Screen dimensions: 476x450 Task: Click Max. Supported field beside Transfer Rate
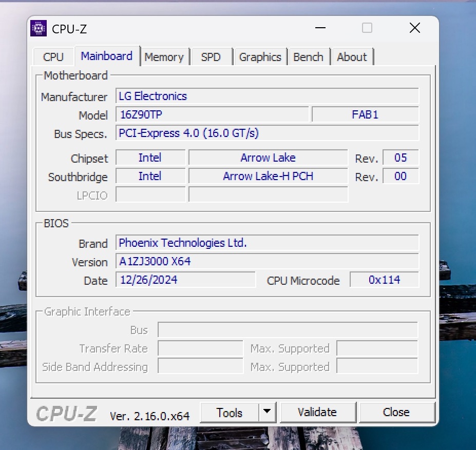coord(377,348)
